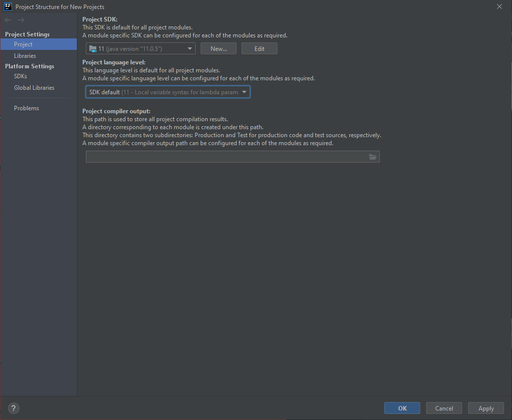The image size is (512, 420).
Task: Click the SDK folder icon in dropdown
Action: 93,49
